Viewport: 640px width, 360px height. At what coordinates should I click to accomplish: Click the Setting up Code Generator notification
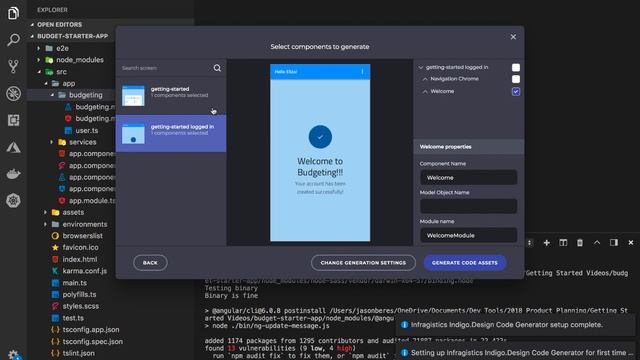516,352
